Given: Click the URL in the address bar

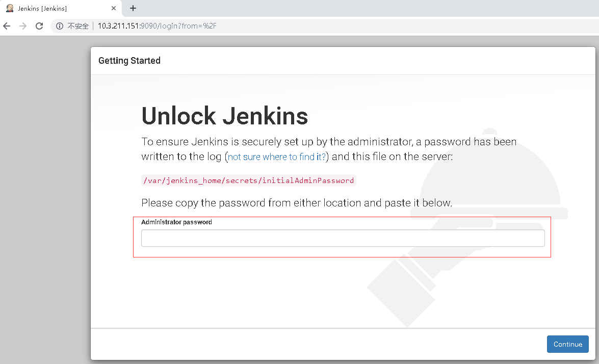Looking at the screenshot, I should pyautogui.click(x=157, y=26).
